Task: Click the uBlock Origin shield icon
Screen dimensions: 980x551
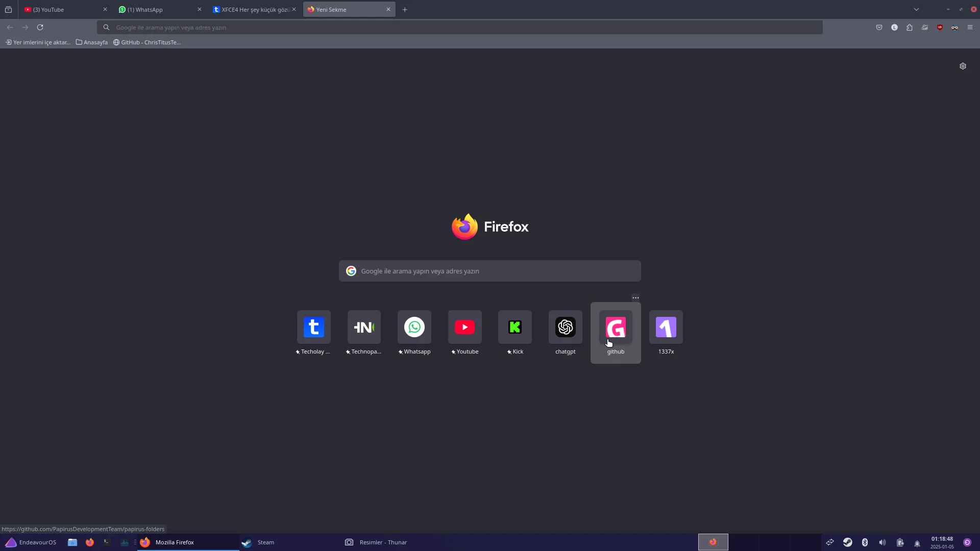Action: click(940, 28)
